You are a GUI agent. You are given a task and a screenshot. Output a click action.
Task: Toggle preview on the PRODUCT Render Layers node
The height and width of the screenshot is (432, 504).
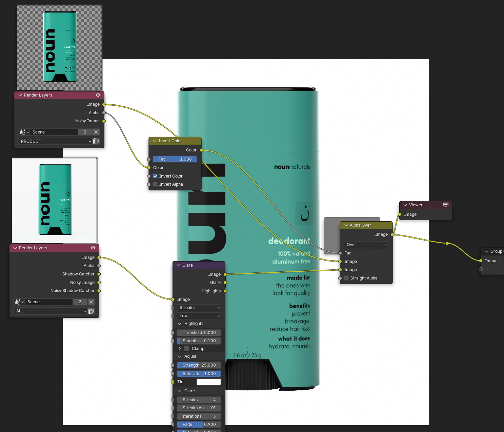[98, 95]
